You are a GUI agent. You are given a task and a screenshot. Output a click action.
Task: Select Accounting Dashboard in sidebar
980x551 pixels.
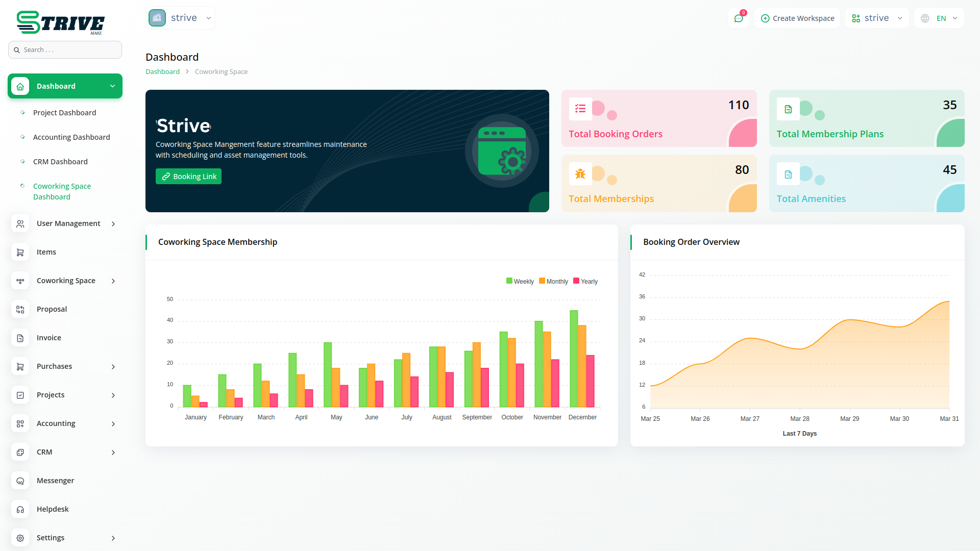(71, 137)
